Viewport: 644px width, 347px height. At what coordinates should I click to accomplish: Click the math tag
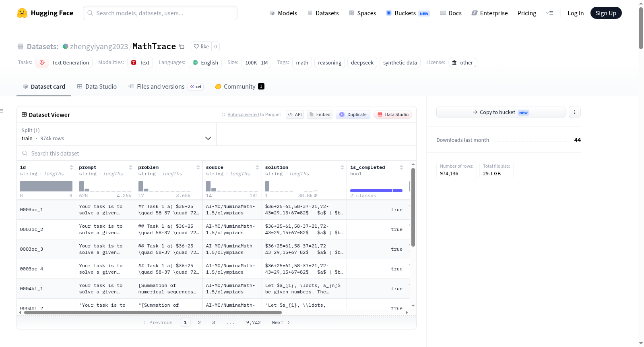point(302,62)
